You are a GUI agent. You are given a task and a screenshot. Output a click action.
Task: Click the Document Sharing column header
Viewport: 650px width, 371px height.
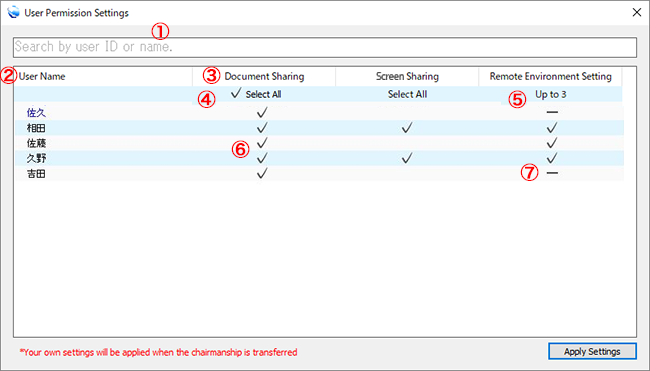click(x=264, y=76)
